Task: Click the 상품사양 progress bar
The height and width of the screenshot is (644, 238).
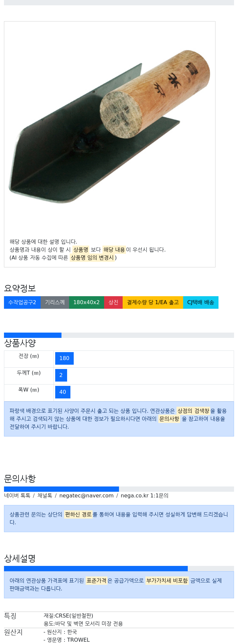Action: click(119, 335)
